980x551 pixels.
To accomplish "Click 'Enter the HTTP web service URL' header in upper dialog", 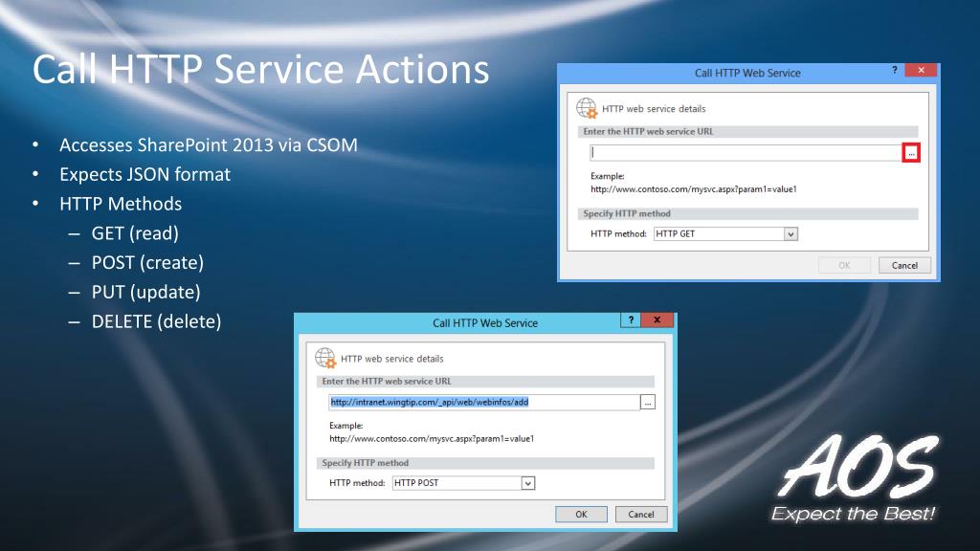I will coord(648,131).
